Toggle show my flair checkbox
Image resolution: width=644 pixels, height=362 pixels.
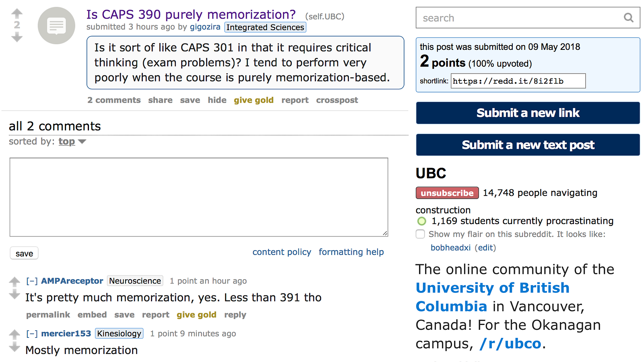pos(420,234)
